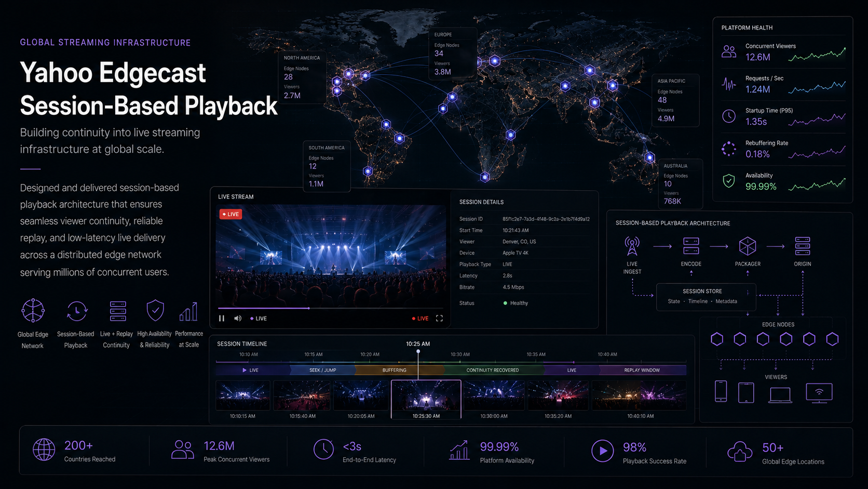Image resolution: width=868 pixels, height=489 pixels.
Task: Select the CONTINUITY RECOVERED timeline segment
Action: pos(493,370)
